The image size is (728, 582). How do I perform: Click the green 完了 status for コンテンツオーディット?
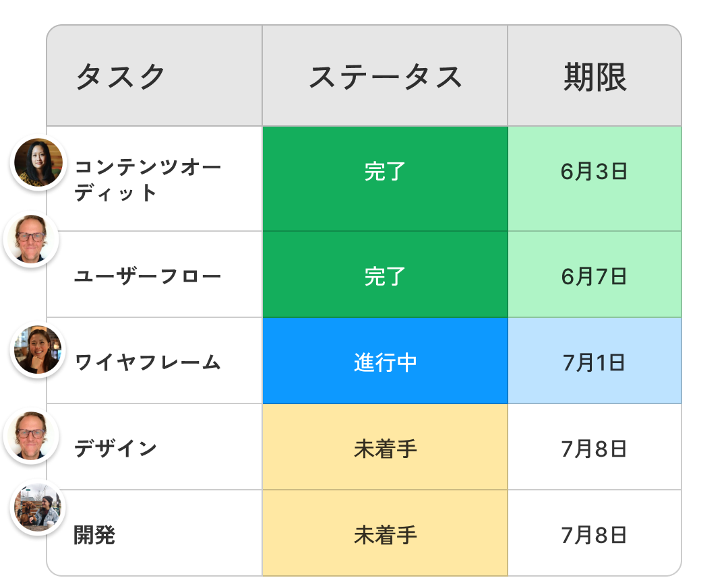point(385,172)
